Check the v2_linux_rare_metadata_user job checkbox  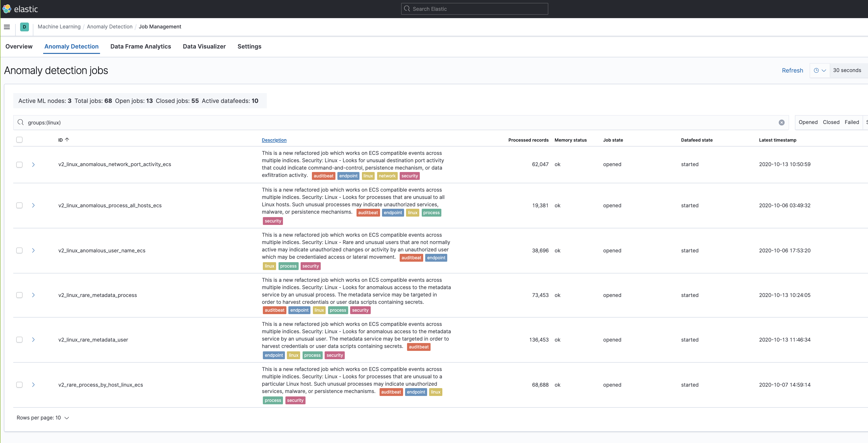click(x=20, y=340)
